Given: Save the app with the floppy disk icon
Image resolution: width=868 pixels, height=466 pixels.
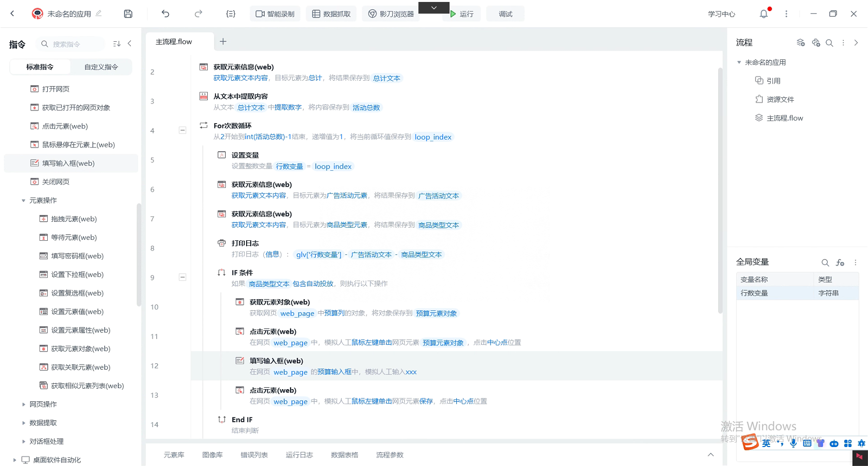Looking at the screenshot, I should [128, 14].
